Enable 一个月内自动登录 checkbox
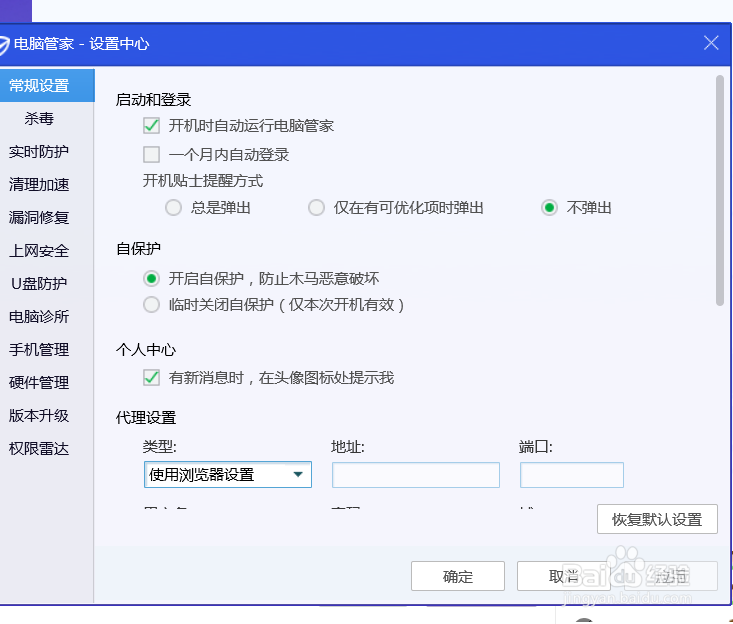Image resolution: width=733 pixels, height=624 pixels. point(151,154)
